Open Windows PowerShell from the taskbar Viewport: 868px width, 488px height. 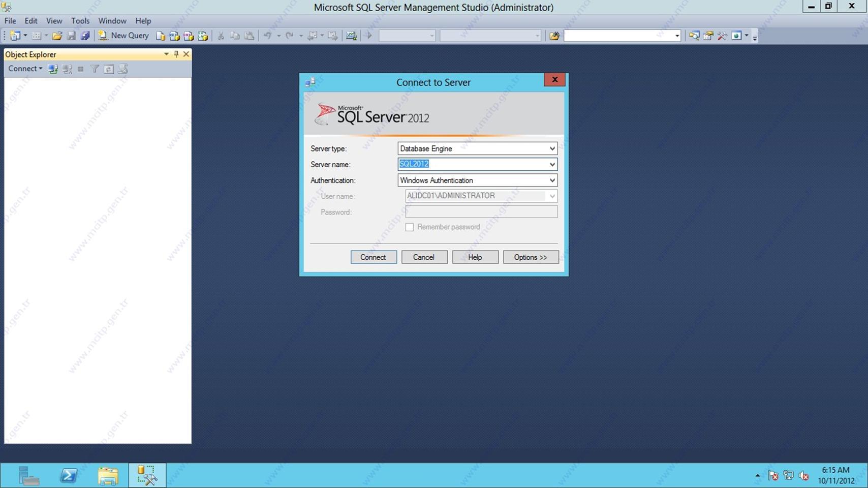[69, 476]
